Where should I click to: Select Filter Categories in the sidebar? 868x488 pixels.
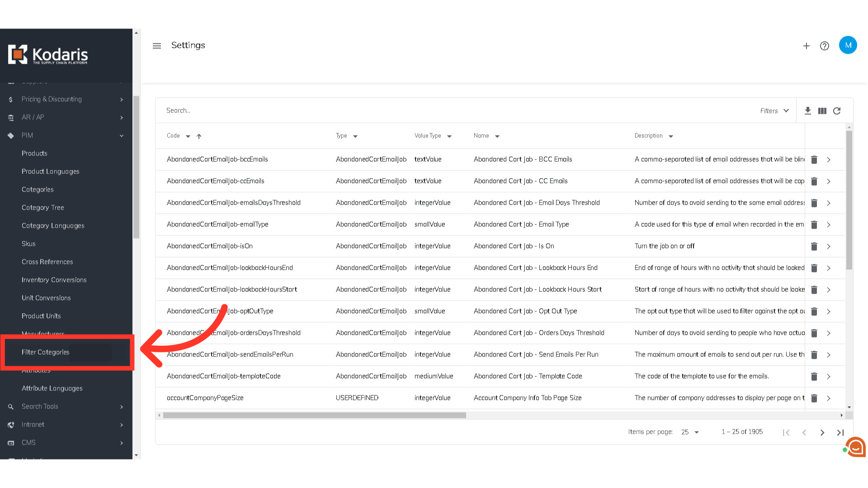(46, 352)
